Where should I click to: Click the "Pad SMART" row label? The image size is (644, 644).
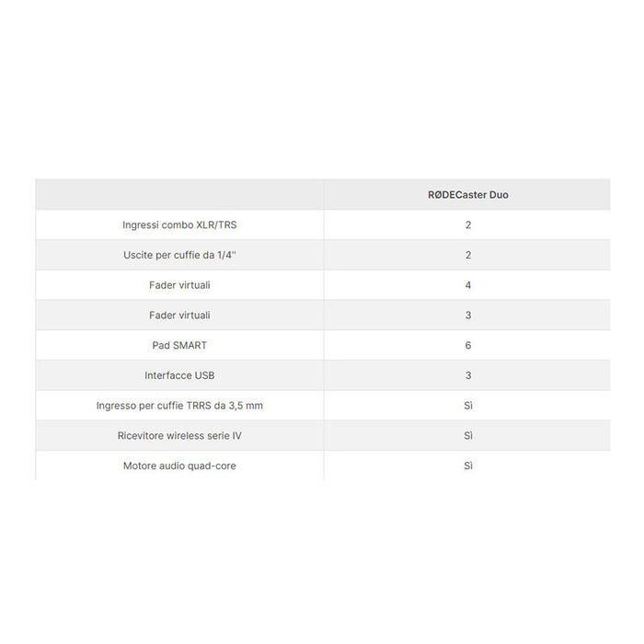pyautogui.click(x=179, y=345)
